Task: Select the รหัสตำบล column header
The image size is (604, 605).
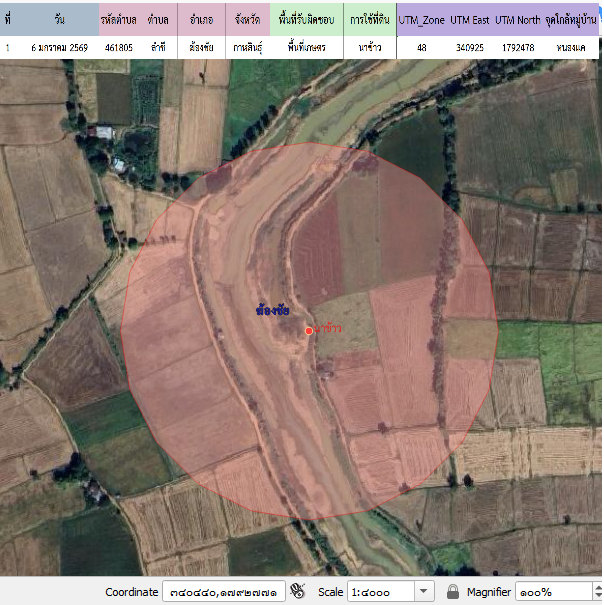Action: [119, 20]
